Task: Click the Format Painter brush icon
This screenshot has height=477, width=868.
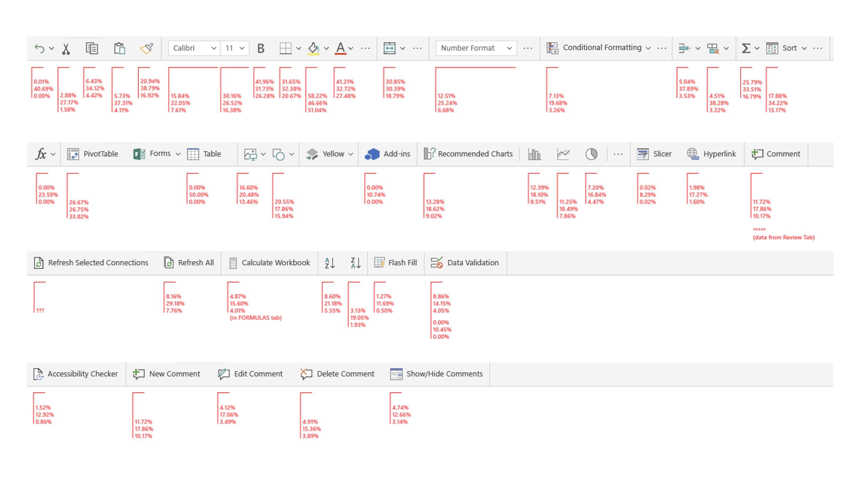Action: 146,48
